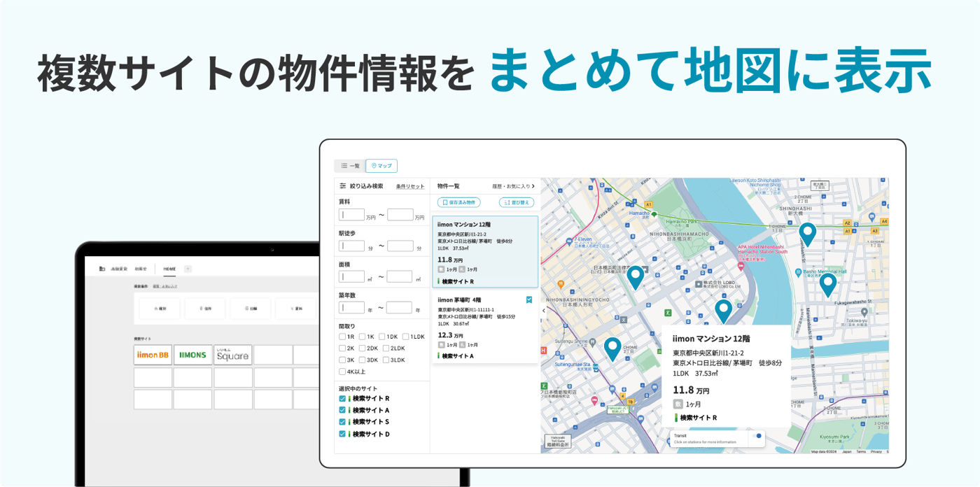
Task: Select the iimon 茅場町 4階 property card
Action: point(485,327)
